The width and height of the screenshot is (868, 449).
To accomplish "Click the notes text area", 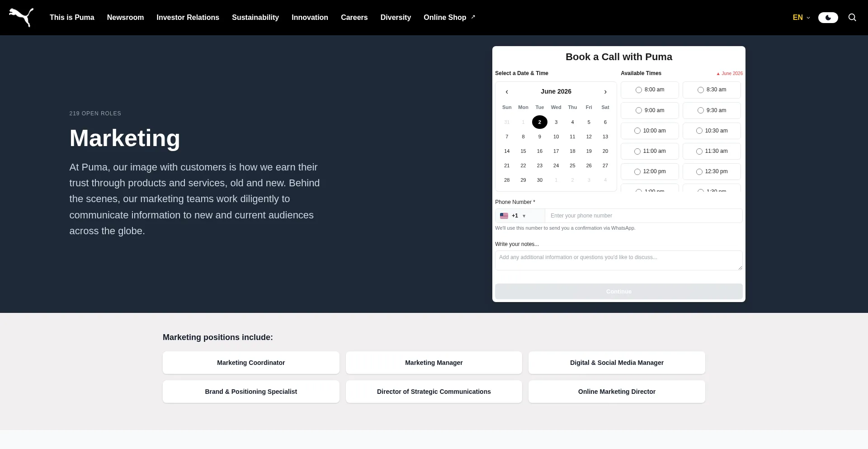I will pyautogui.click(x=619, y=260).
